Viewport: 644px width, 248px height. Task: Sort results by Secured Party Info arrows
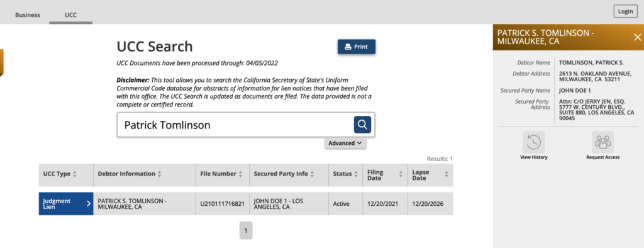[312, 174]
